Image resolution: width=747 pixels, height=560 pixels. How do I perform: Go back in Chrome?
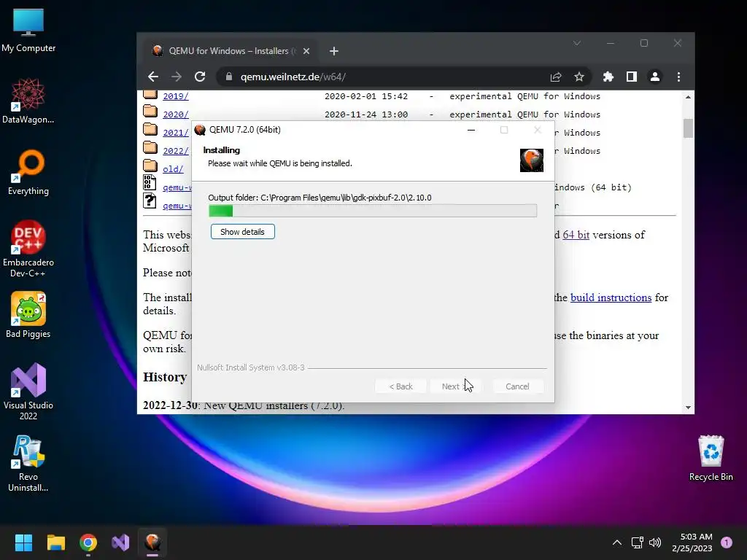pyautogui.click(x=153, y=77)
